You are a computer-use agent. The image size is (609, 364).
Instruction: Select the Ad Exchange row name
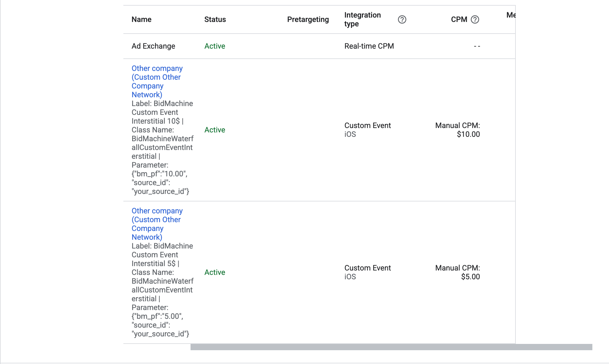(153, 46)
